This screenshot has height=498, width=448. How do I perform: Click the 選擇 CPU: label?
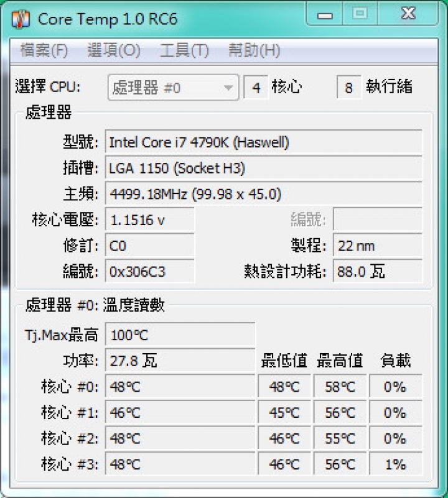(x=48, y=86)
